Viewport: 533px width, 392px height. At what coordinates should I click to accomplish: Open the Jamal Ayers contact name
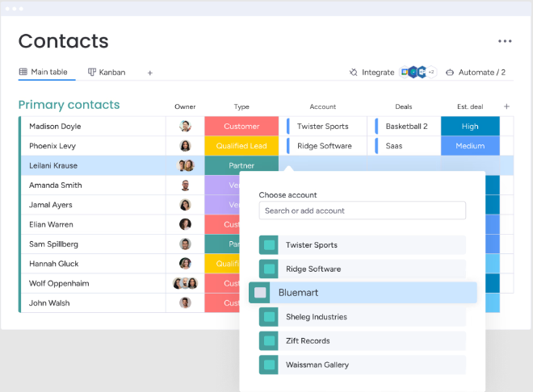pyautogui.click(x=51, y=205)
